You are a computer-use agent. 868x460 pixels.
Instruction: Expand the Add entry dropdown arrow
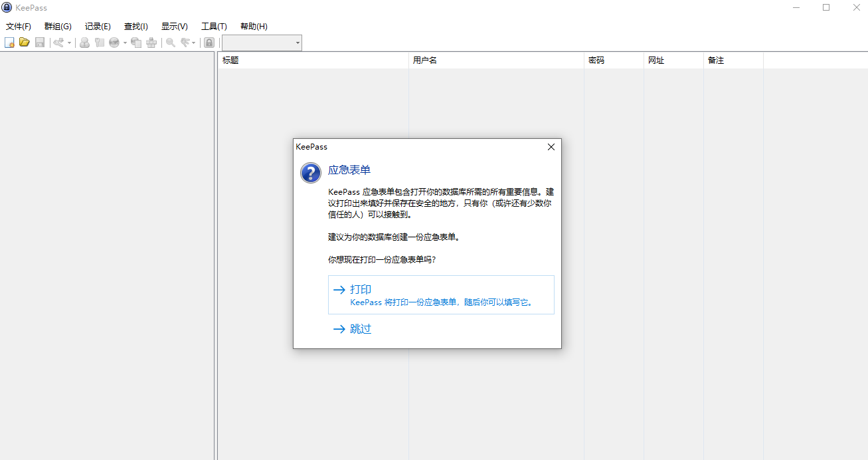point(69,43)
